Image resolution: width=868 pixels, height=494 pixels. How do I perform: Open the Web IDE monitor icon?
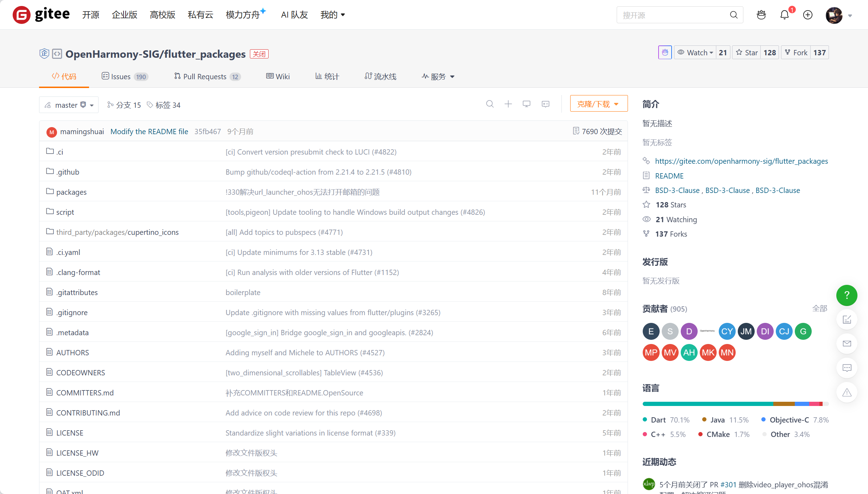tap(527, 104)
